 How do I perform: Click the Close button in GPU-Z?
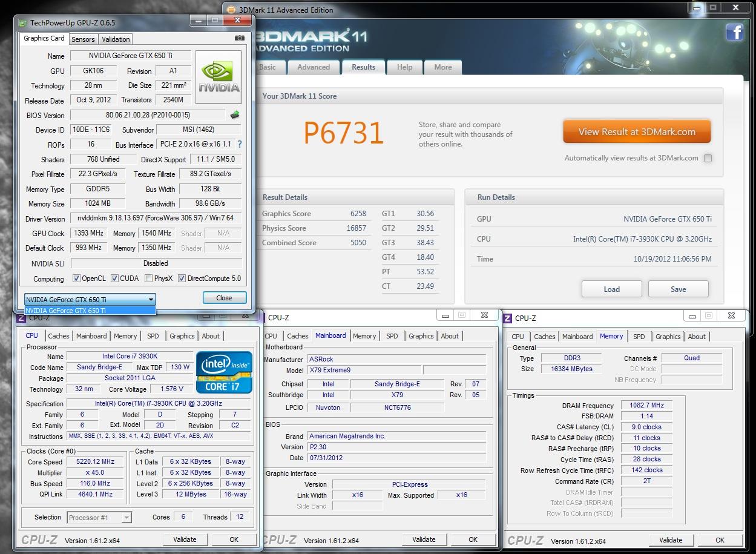pyautogui.click(x=224, y=298)
